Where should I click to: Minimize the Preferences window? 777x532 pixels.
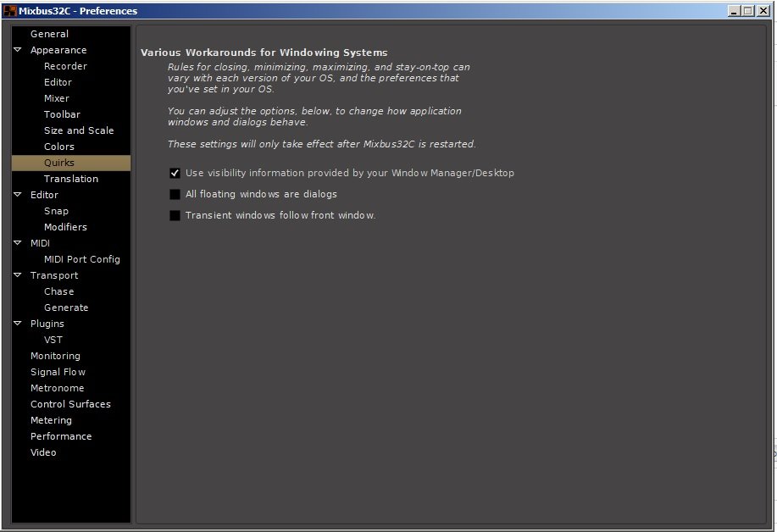point(734,10)
